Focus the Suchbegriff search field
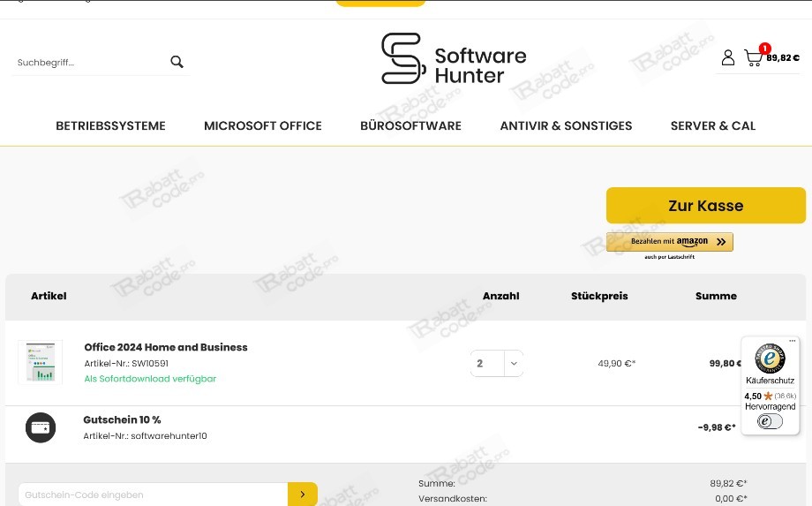812x506 pixels. [x=91, y=63]
